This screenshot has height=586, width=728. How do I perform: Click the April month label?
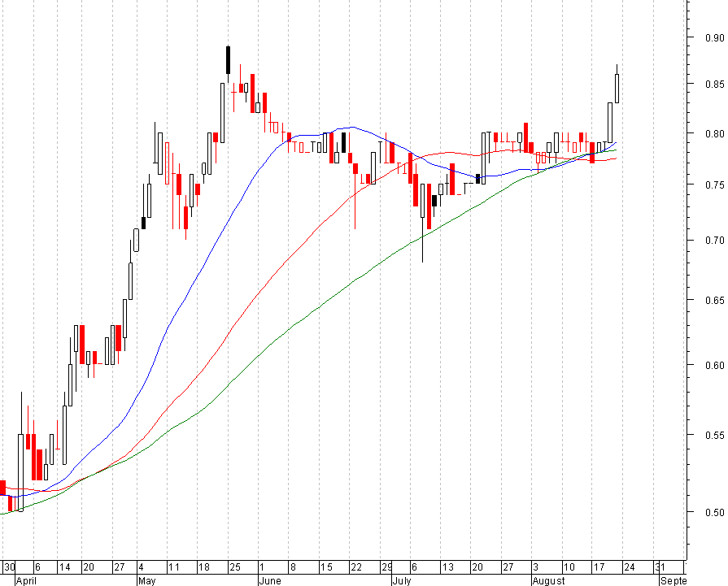click(x=26, y=581)
